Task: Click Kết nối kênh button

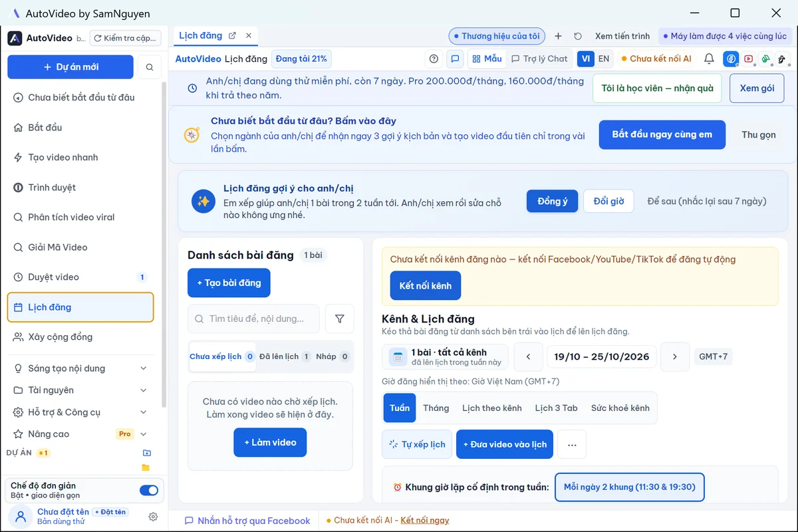Action: (x=426, y=286)
